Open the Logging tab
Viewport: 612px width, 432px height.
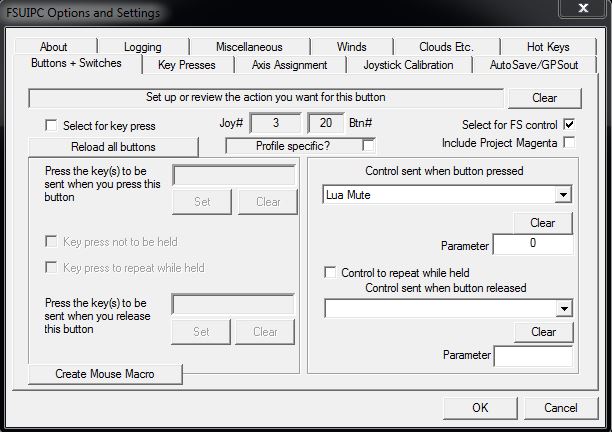142,47
